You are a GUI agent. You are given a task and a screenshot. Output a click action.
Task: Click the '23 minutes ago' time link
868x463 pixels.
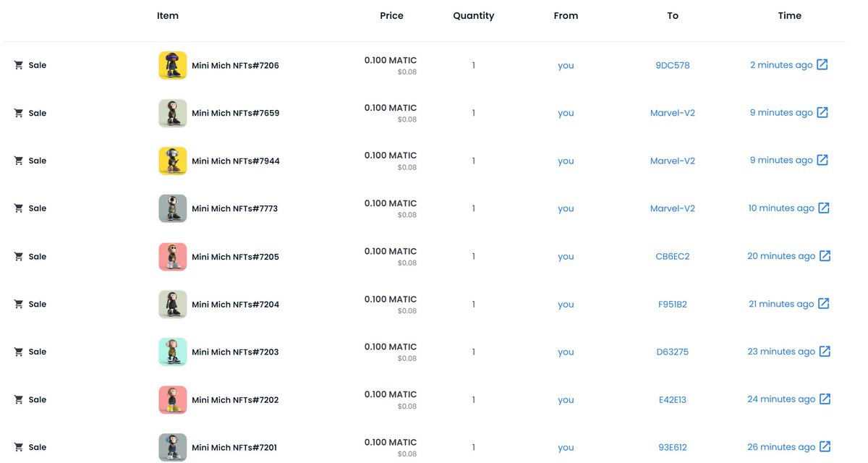[781, 352]
